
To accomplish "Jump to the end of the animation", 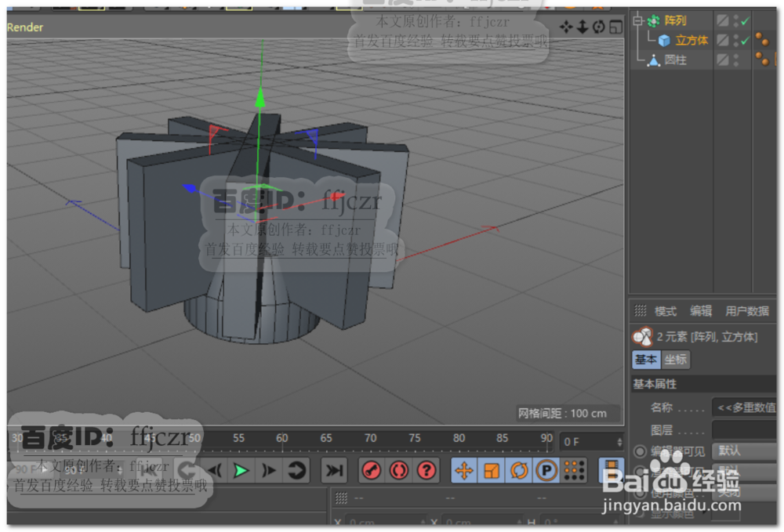I will (333, 470).
